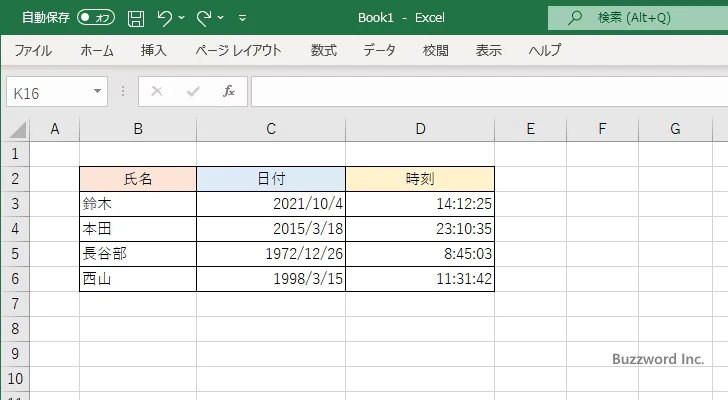The image size is (728, 400).
Task: Click the search magnifying glass icon
Action: [x=575, y=18]
